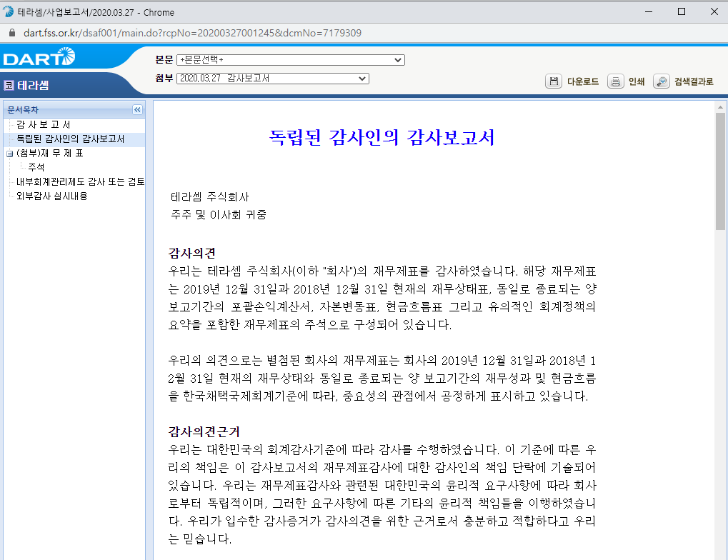This screenshot has height=560, width=728.
Task: Click the Chrome window title icon
Action: point(9,12)
